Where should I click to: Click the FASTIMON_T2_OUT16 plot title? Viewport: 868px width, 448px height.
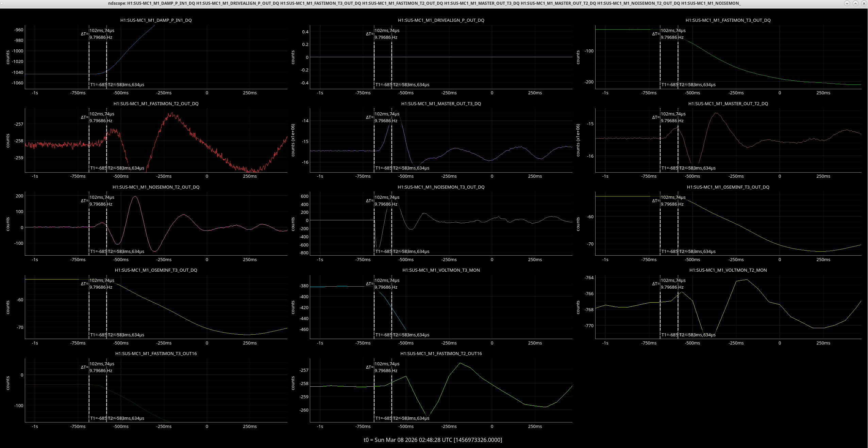click(x=441, y=353)
